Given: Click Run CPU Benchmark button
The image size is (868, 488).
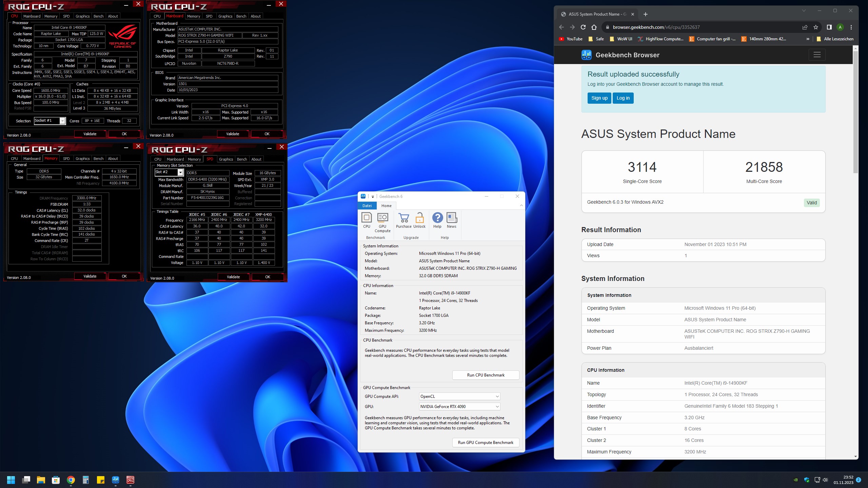Looking at the screenshot, I should pyautogui.click(x=486, y=375).
